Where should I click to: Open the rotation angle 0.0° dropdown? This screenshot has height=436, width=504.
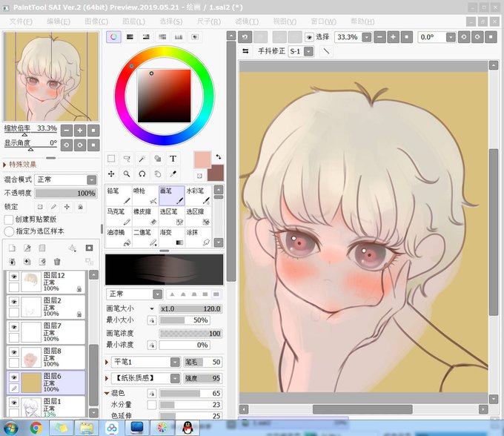tap(451, 37)
